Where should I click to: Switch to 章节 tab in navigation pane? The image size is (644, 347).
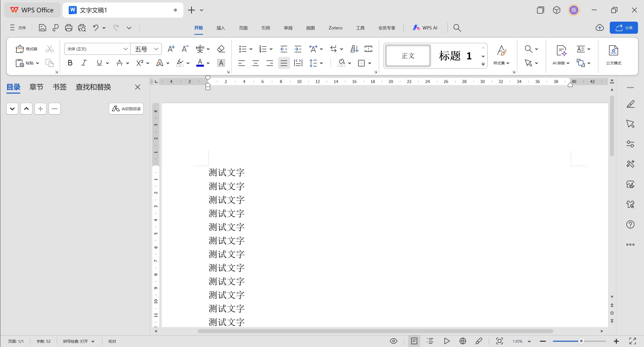coord(36,87)
